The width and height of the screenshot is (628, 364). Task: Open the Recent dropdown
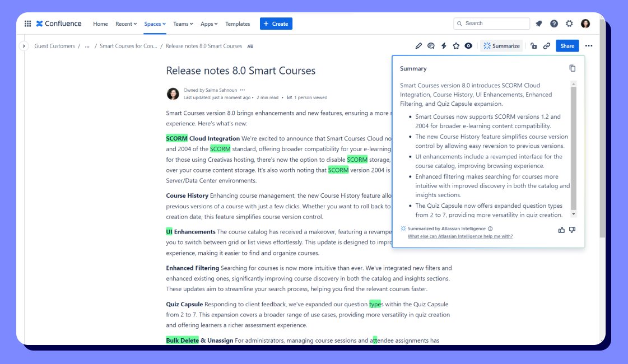click(x=126, y=24)
